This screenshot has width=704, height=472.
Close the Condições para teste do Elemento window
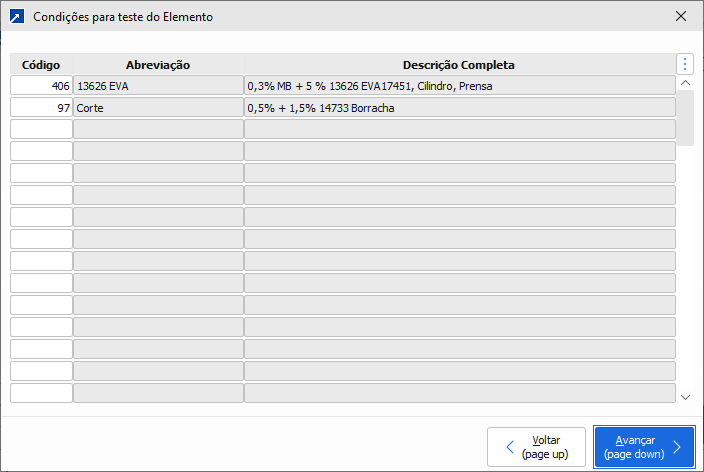click(x=681, y=17)
